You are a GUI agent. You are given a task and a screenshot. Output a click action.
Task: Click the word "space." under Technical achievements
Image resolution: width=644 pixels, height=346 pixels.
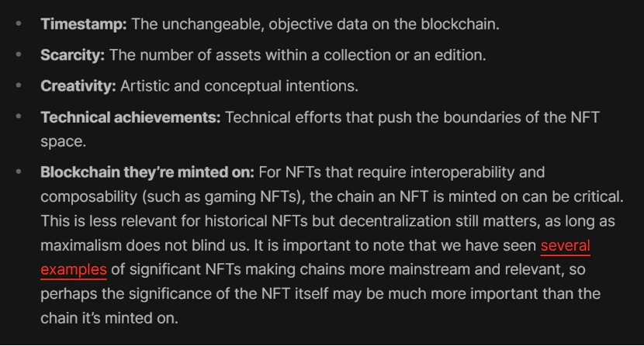[x=63, y=143]
